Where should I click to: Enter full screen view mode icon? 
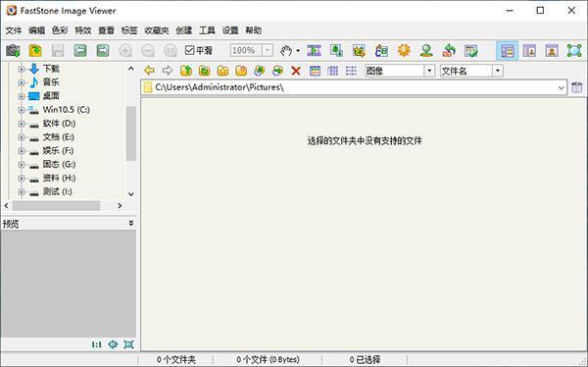[574, 51]
